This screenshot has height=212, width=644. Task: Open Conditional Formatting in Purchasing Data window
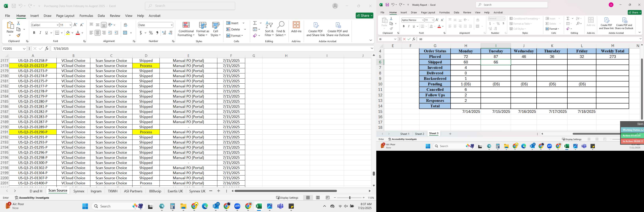tap(186, 29)
